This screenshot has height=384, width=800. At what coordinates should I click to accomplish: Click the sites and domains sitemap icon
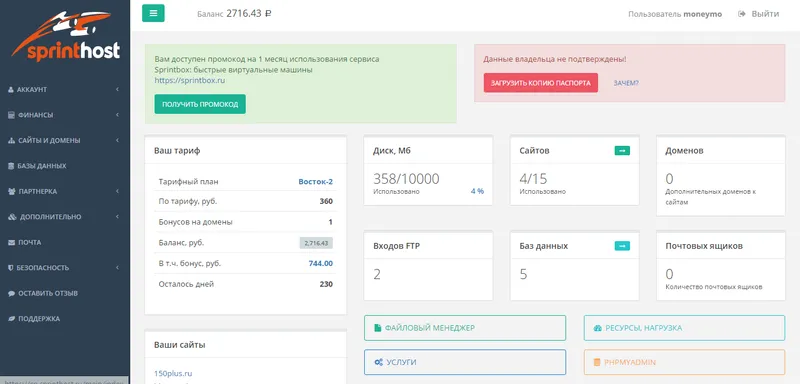(11, 141)
